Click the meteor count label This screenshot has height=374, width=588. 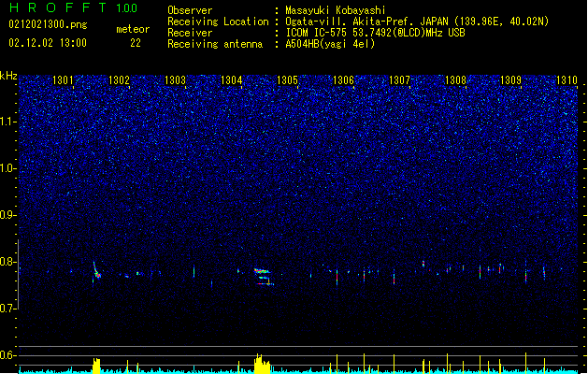(x=133, y=29)
